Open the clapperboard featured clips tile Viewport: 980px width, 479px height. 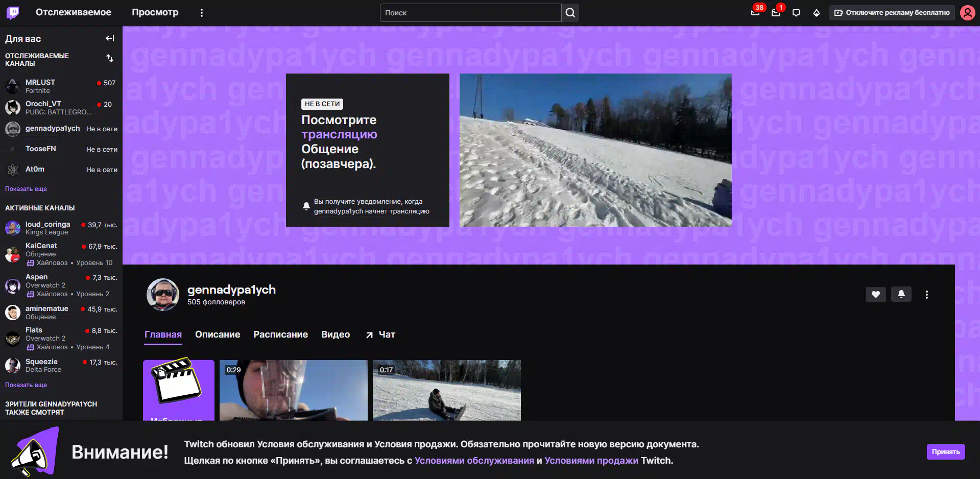pos(179,390)
